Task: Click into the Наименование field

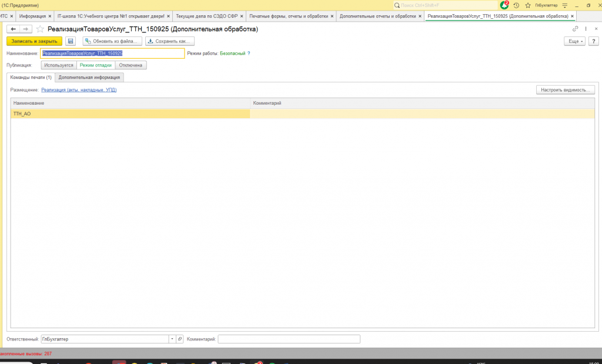Action: pos(112,54)
